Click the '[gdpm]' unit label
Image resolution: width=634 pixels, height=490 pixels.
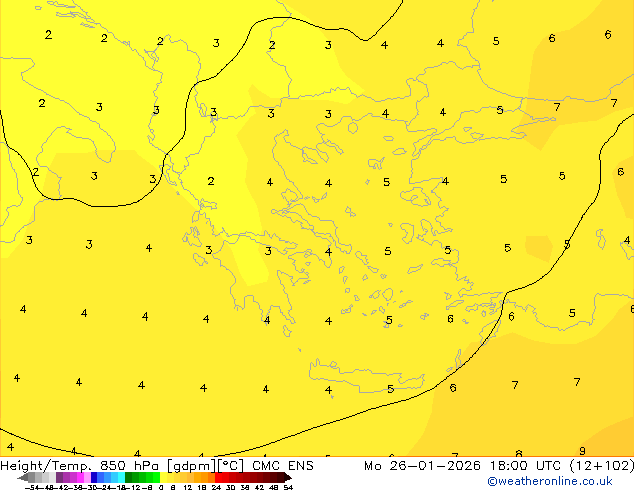[x=190, y=466]
